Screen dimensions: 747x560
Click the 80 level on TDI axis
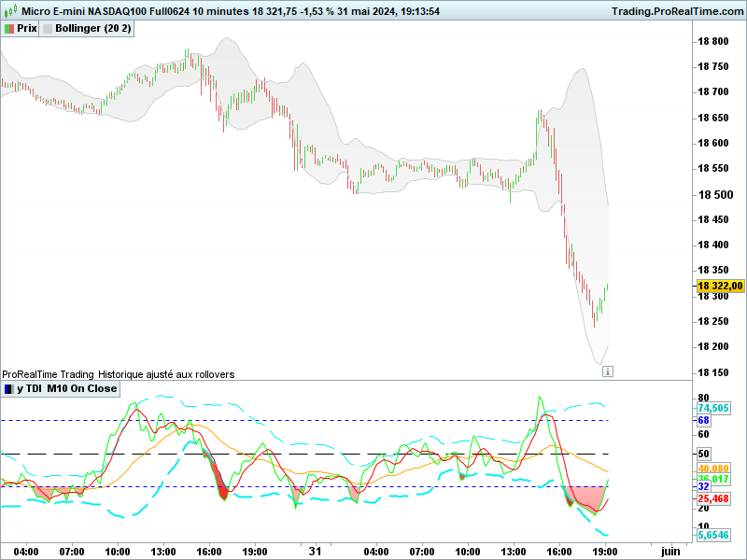[703, 398]
